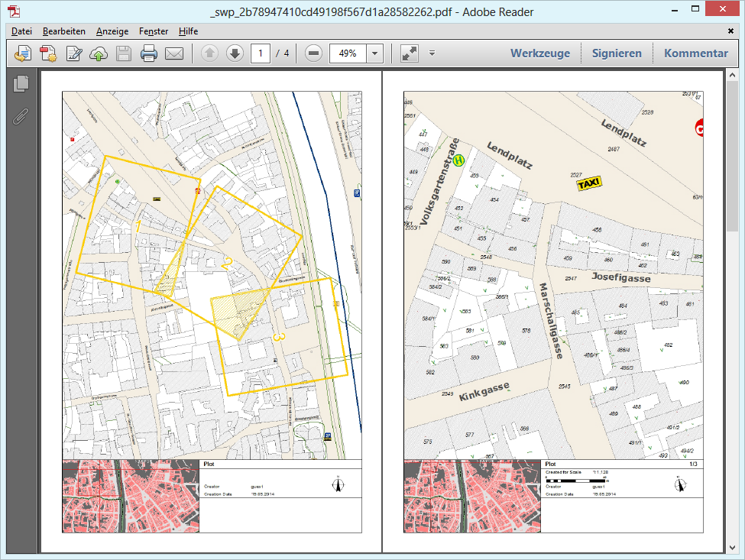This screenshot has width=745, height=560.
Task: Expand the toolbar customization chevron
Action: click(431, 53)
